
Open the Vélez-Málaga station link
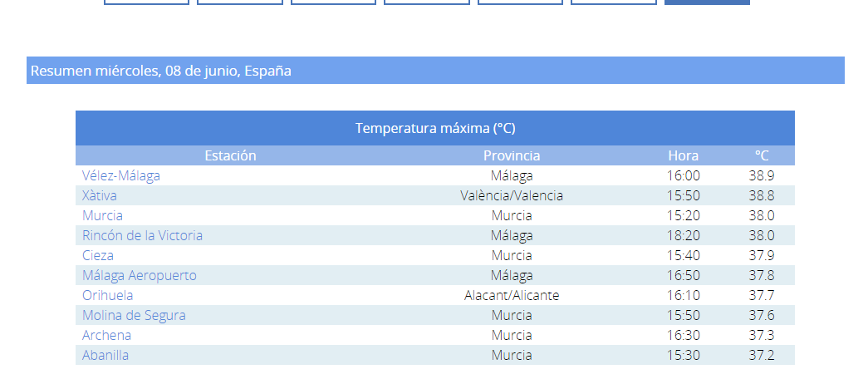pos(121,175)
